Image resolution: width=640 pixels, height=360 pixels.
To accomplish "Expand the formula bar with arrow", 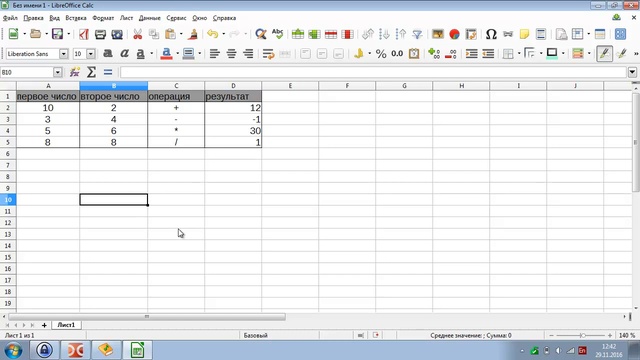I will pyautogui.click(x=632, y=72).
